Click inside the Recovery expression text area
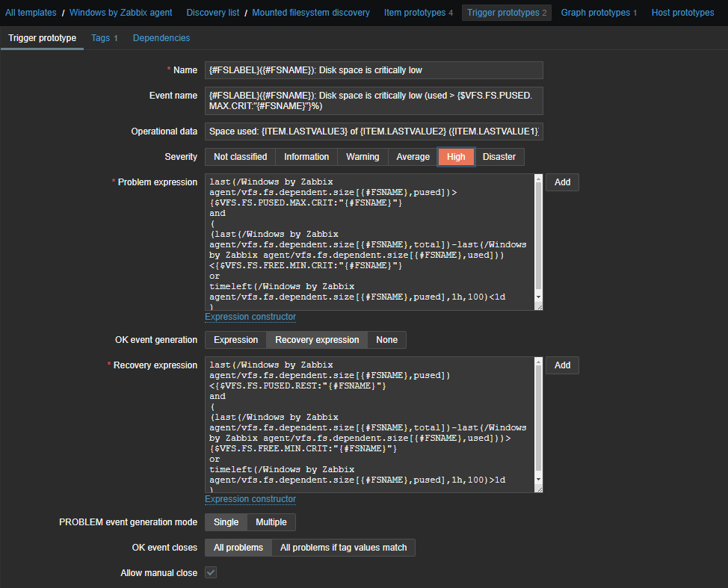 point(369,424)
